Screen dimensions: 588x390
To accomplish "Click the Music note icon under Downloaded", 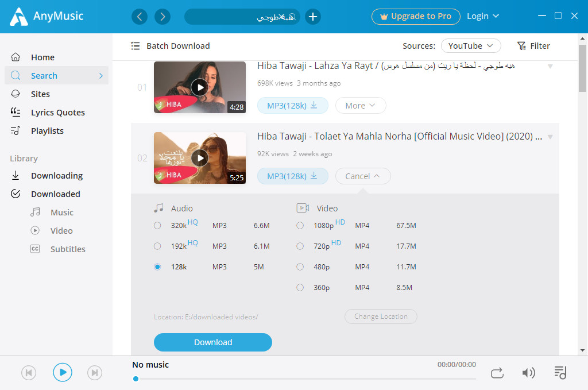I will click(35, 212).
